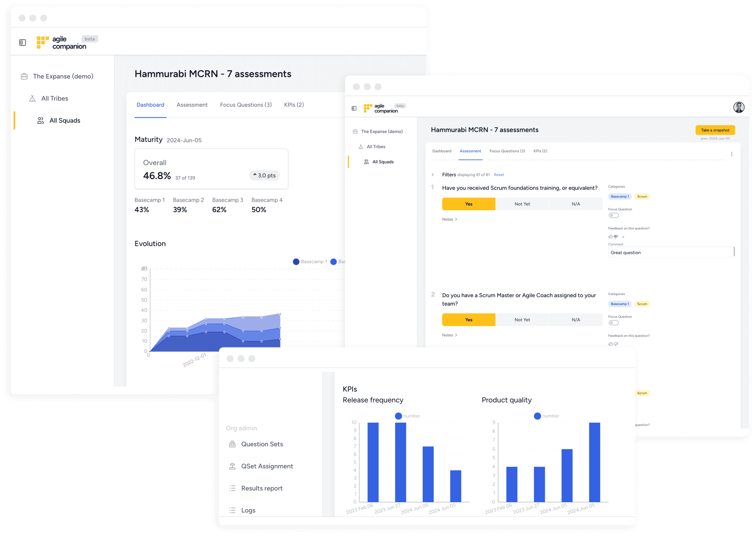The height and width of the screenshot is (543, 756).
Task: Click the Take a snapshot button
Action: pyautogui.click(x=715, y=130)
